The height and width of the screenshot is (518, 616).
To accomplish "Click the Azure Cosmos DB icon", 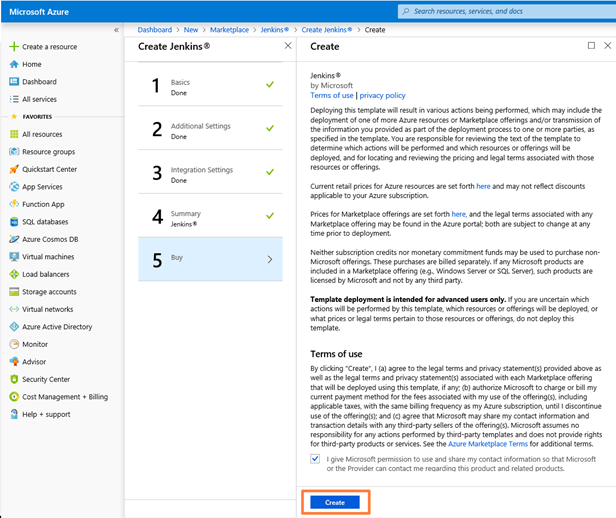I will [x=14, y=239].
